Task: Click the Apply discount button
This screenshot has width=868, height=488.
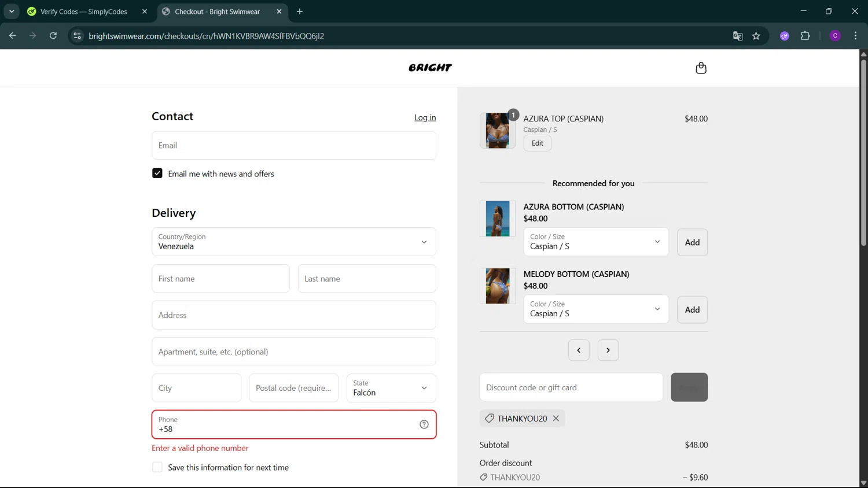Action: tap(689, 387)
